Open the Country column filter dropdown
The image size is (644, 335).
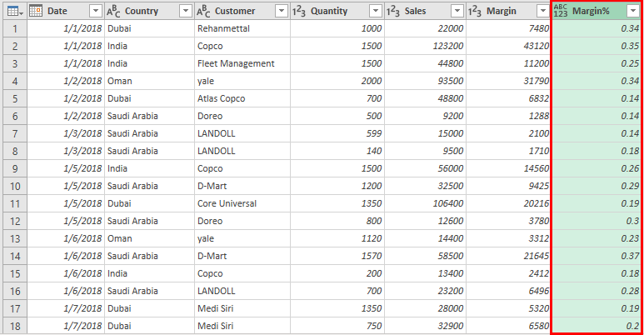(x=186, y=11)
